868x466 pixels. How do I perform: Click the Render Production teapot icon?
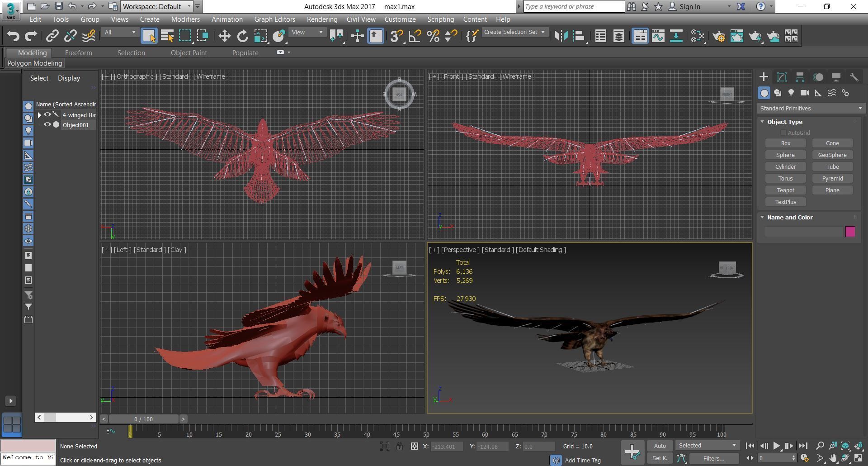coord(755,36)
